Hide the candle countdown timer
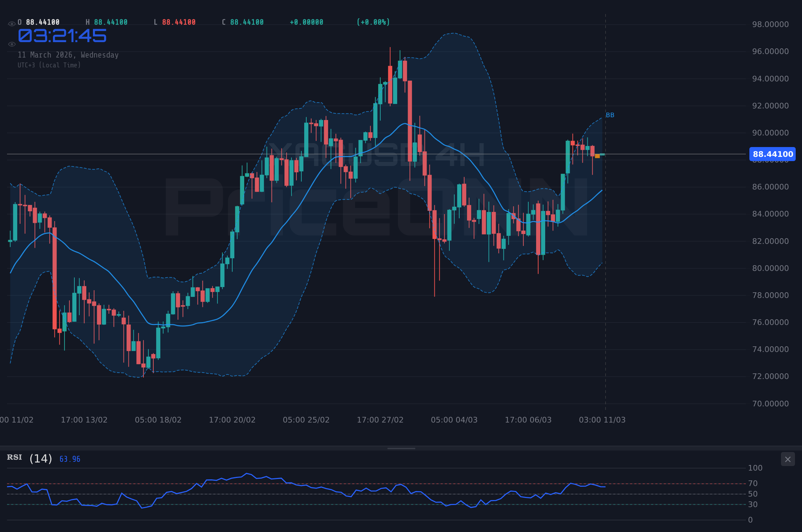This screenshot has height=532, width=802. pyautogui.click(x=12, y=44)
